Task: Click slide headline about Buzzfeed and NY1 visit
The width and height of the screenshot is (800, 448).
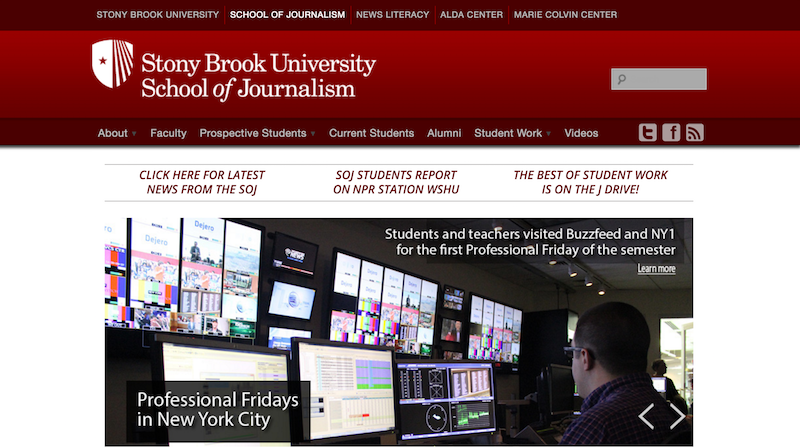Action: tap(530, 242)
